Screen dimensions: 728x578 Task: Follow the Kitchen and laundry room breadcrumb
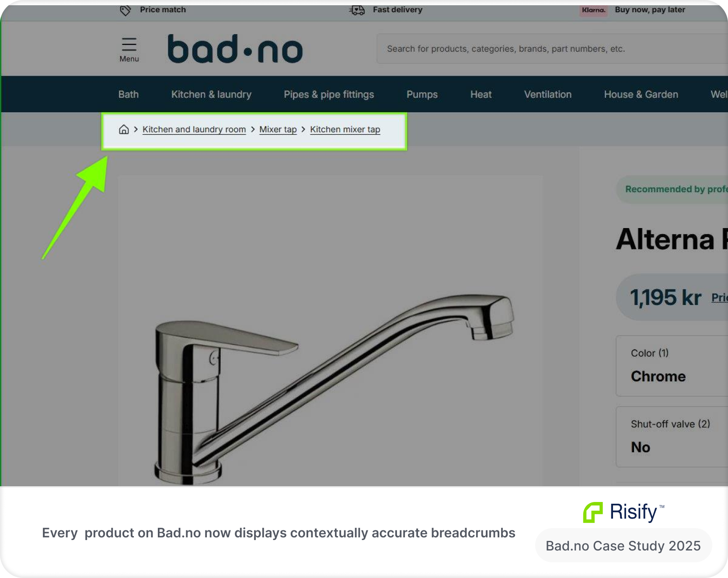pyautogui.click(x=194, y=129)
